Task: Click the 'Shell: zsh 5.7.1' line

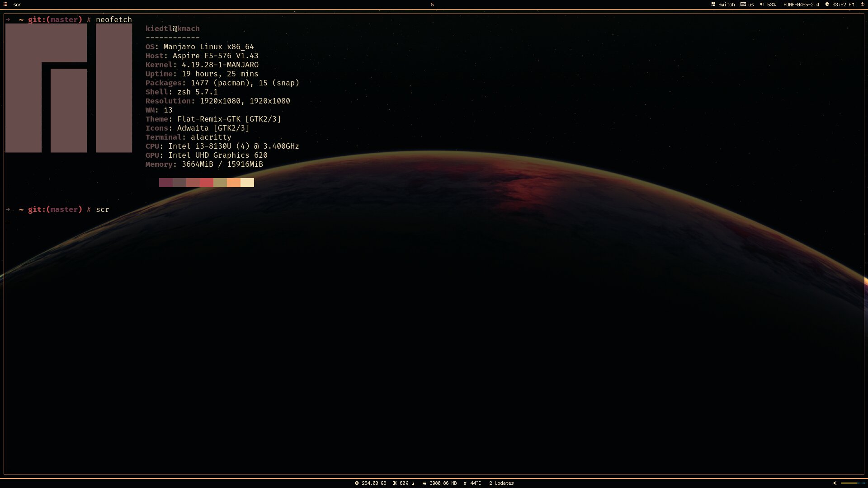Action: pos(182,92)
